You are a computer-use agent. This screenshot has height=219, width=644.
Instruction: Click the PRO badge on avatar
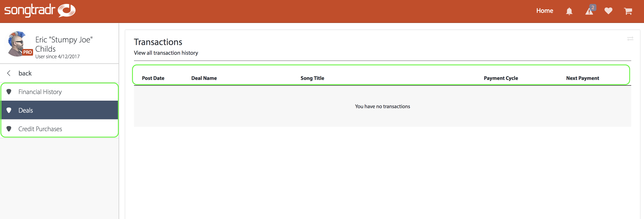pos(28,52)
